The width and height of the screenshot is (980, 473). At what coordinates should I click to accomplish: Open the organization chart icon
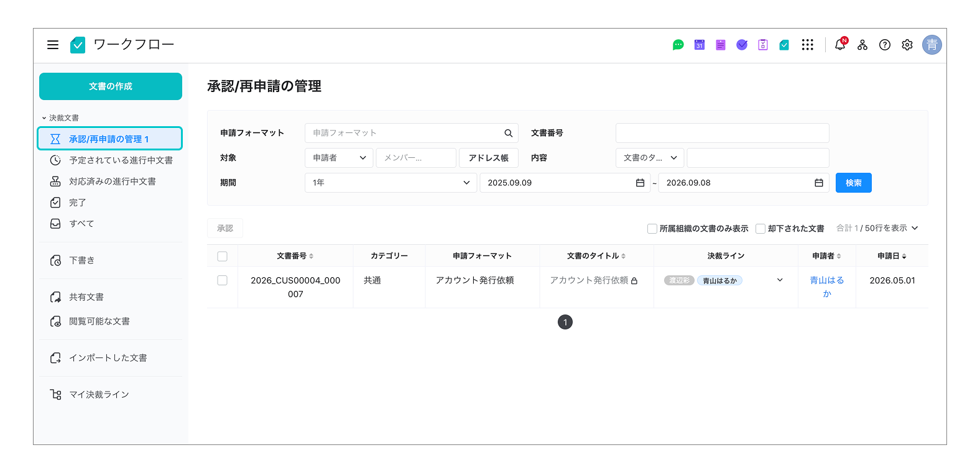tap(862, 45)
